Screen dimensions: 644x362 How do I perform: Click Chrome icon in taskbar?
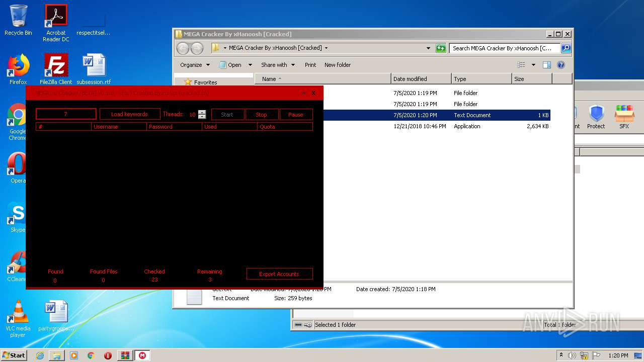(x=91, y=355)
